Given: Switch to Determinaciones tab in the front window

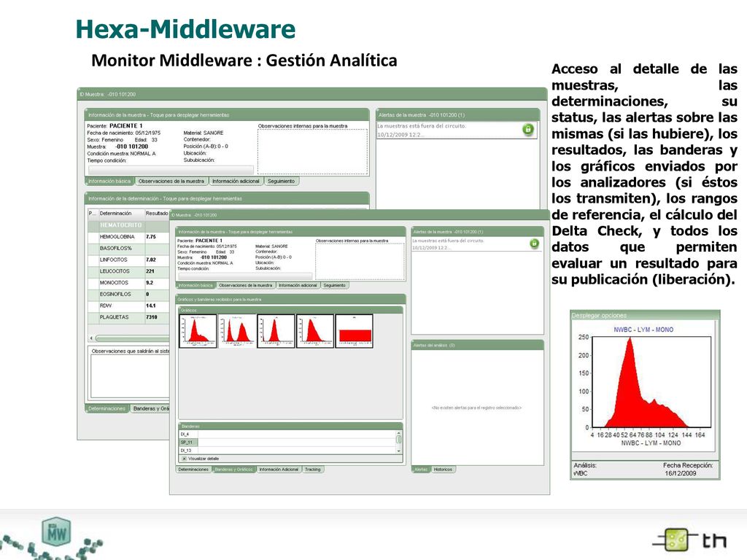Looking at the screenshot, I should point(193,470).
